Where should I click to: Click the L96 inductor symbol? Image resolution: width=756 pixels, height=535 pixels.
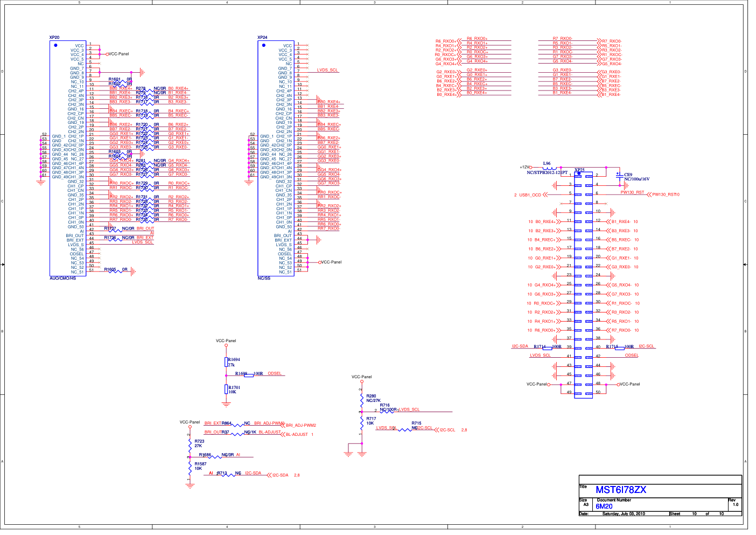coord(549,168)
